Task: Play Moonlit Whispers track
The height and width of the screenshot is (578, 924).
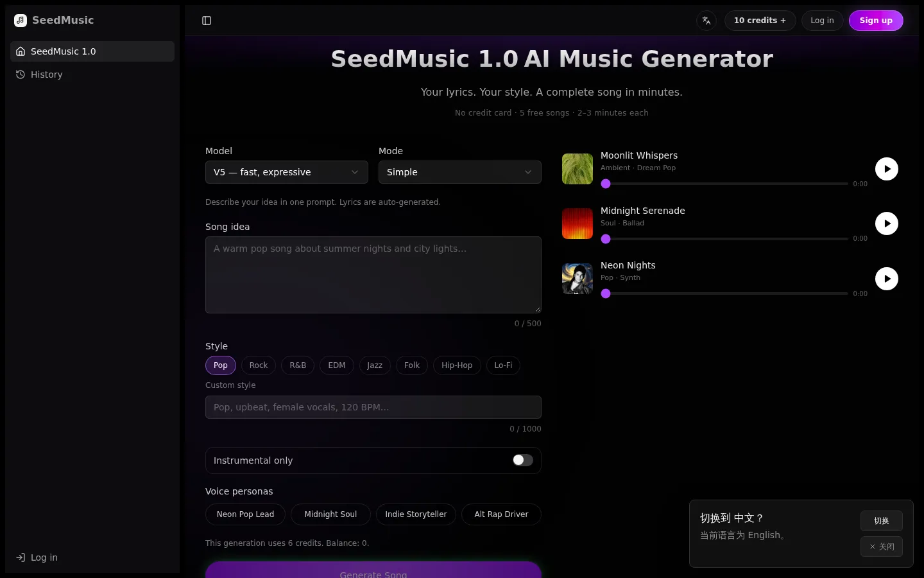Action: click(x=887, y=169)
